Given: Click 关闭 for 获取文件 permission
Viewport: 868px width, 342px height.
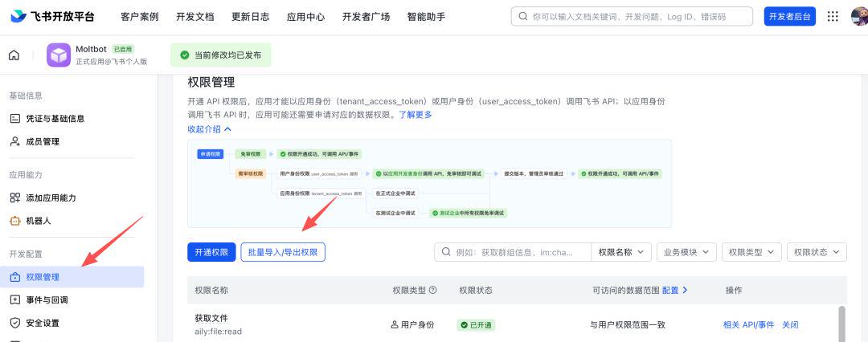Looking at the screenshot, I should point(790,325).
